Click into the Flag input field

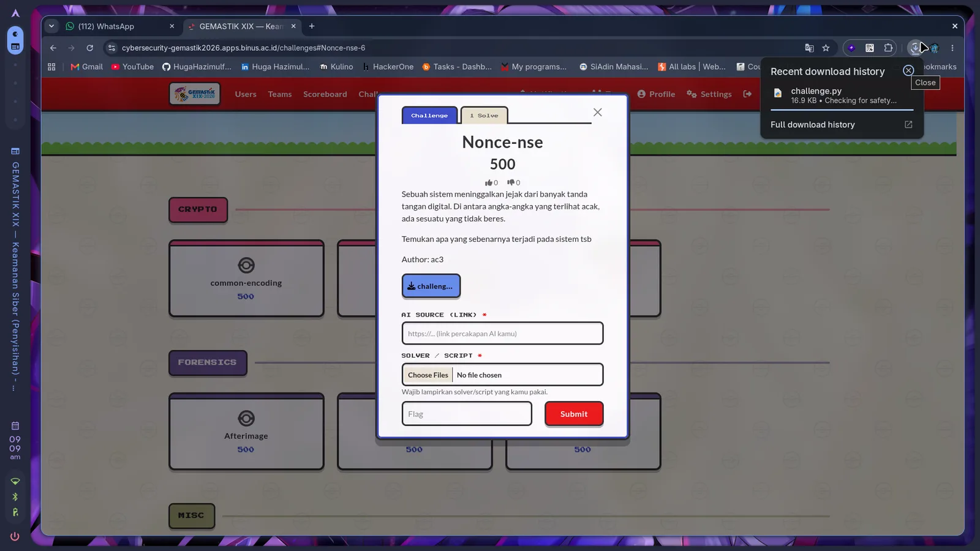click(467, 414)
